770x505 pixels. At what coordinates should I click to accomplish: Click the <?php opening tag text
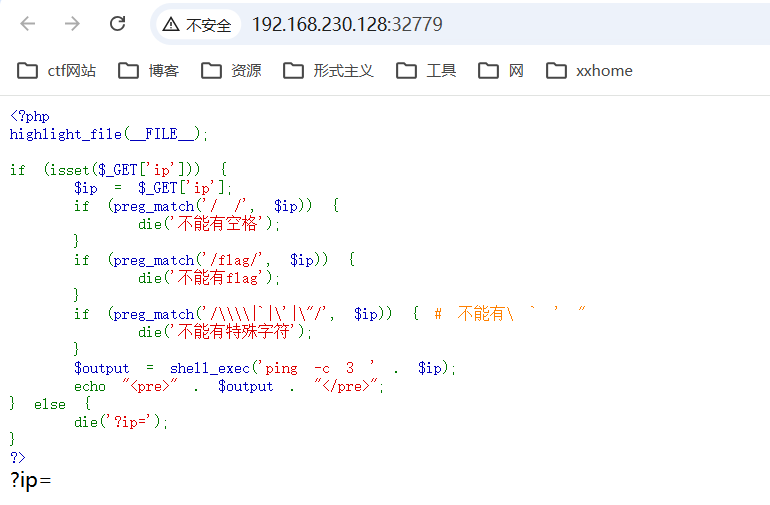[x=29, y=116]
